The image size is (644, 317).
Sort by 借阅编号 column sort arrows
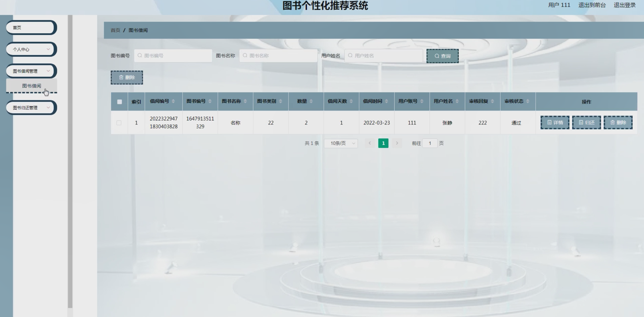pos(173,101)
